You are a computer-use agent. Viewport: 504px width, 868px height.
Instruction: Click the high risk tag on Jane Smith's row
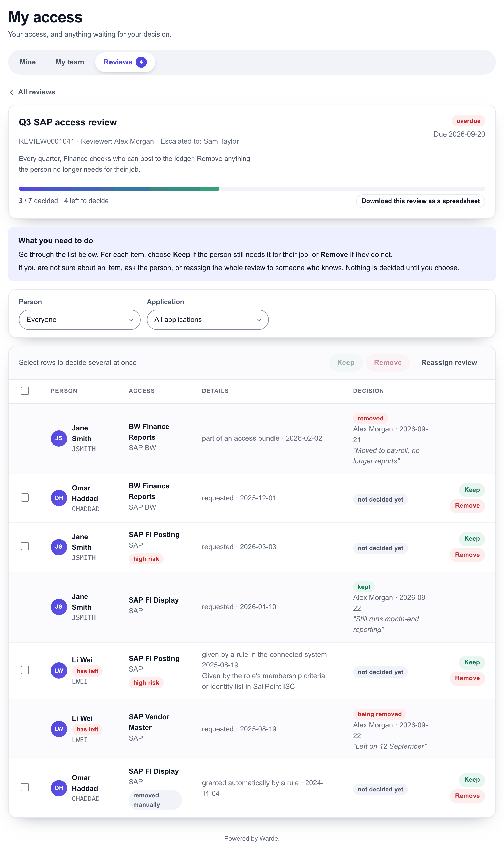coord(146,559)
